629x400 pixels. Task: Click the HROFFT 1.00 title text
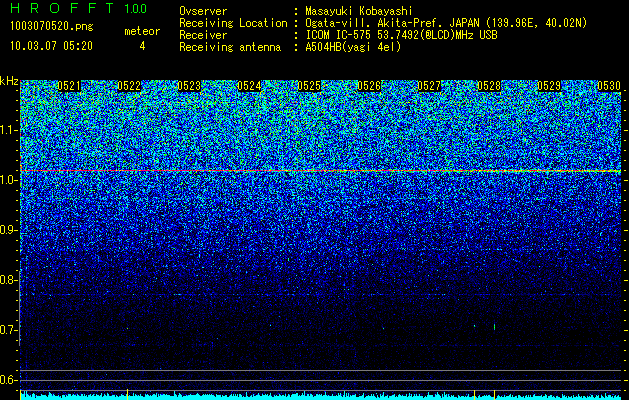click(x=79, y=8)
